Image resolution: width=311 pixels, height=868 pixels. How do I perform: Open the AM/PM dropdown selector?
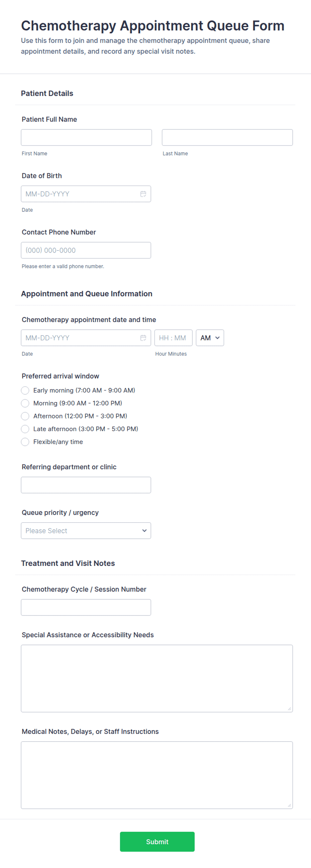pos(210,337)
